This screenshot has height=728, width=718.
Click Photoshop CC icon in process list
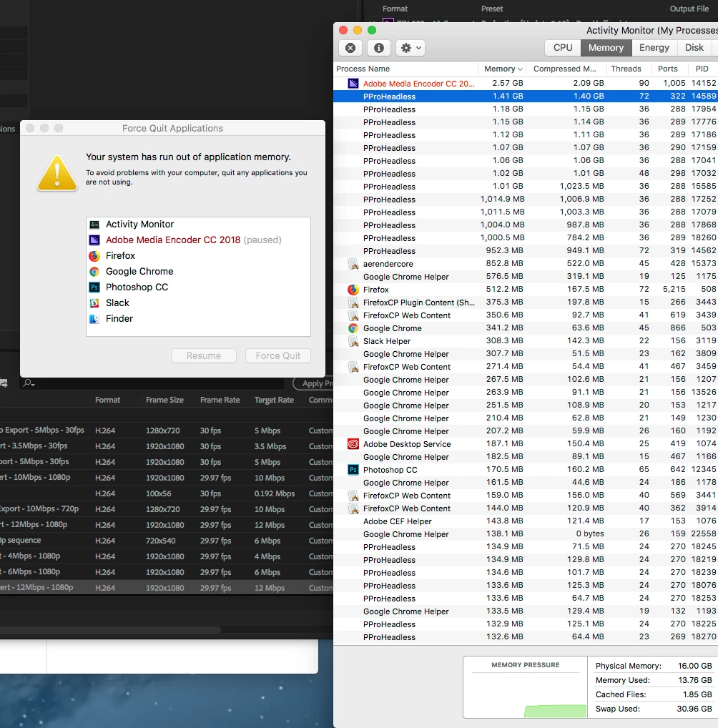click(353, 470)
